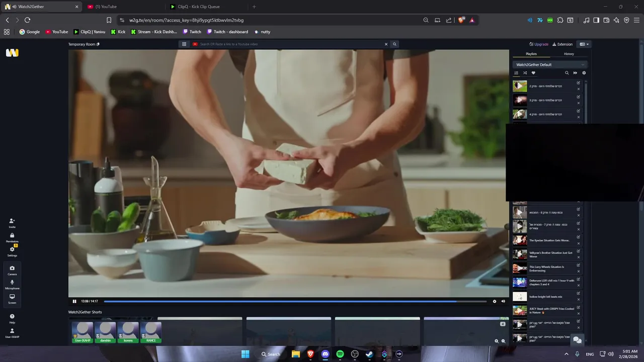The image size is (644, 362).
Task: Open Steam from the taskbar
Action: pyautogui.click(x=369, y=354)
